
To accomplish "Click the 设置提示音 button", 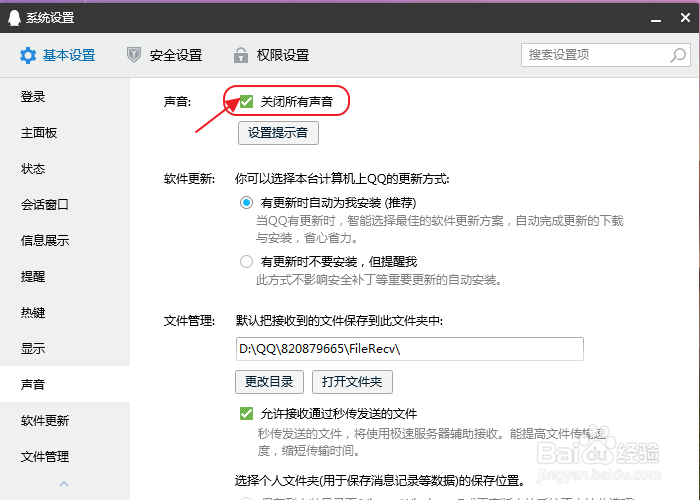I will coord(278,133).
